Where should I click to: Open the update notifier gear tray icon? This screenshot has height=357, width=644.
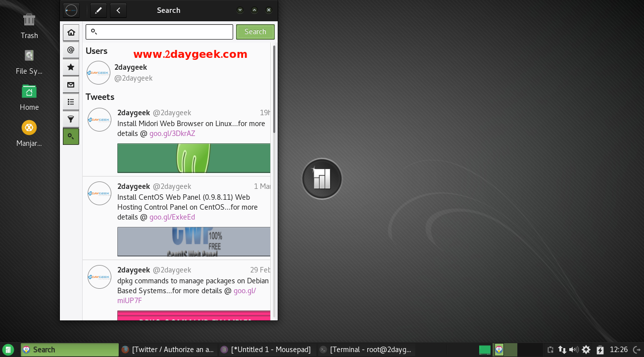coord(586,350)
